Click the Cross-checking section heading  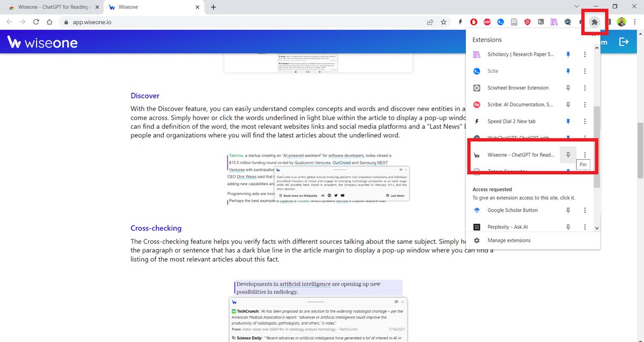[156, 228]
